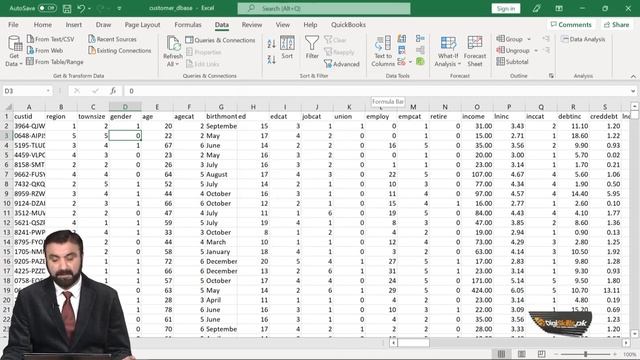The image size is (640, 360).
Task: Switch to the Insert tab
Action: click(73, 24)
